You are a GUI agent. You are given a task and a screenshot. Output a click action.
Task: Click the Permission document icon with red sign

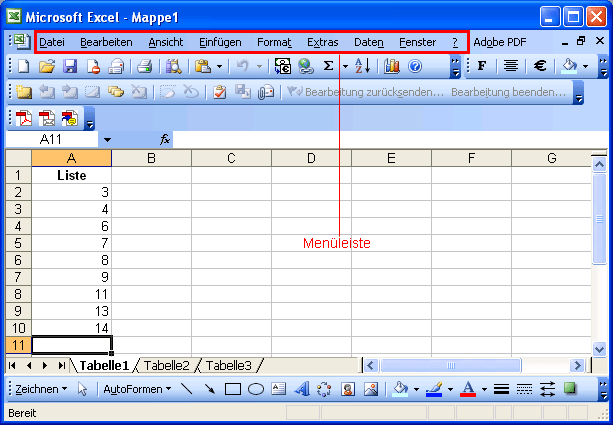point(93,66)
